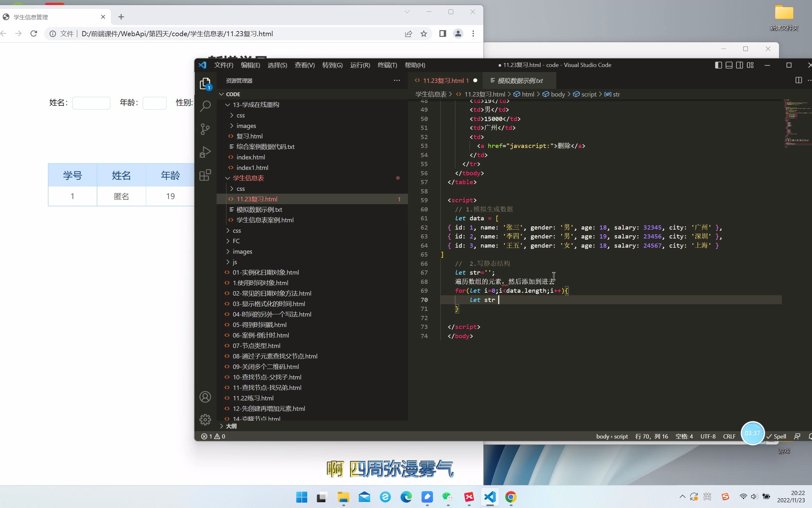Toggle secondary side bar layout icon

tap(739, 65)
